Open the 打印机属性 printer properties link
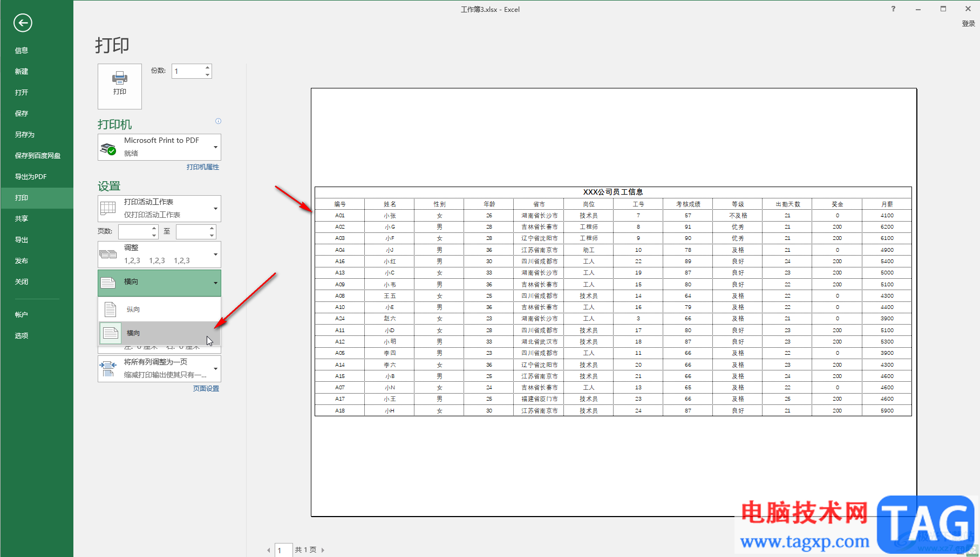 [x=203, y=167]
